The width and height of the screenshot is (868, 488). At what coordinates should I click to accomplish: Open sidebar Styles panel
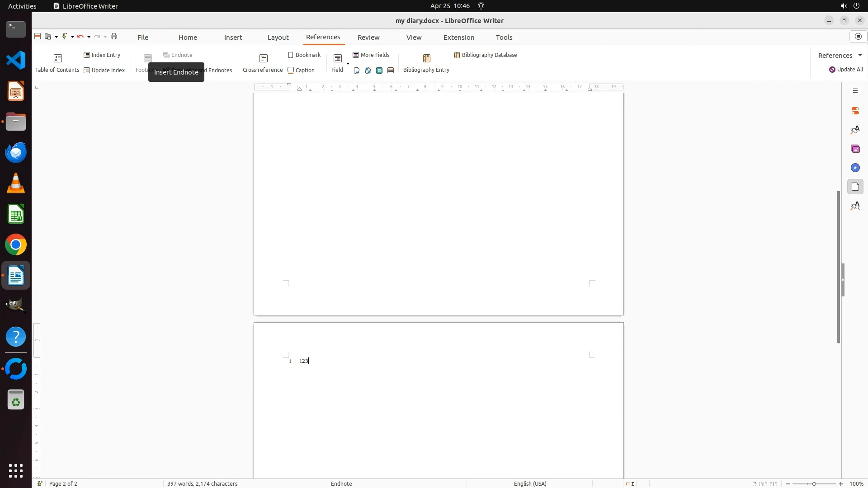click(855, 130)
